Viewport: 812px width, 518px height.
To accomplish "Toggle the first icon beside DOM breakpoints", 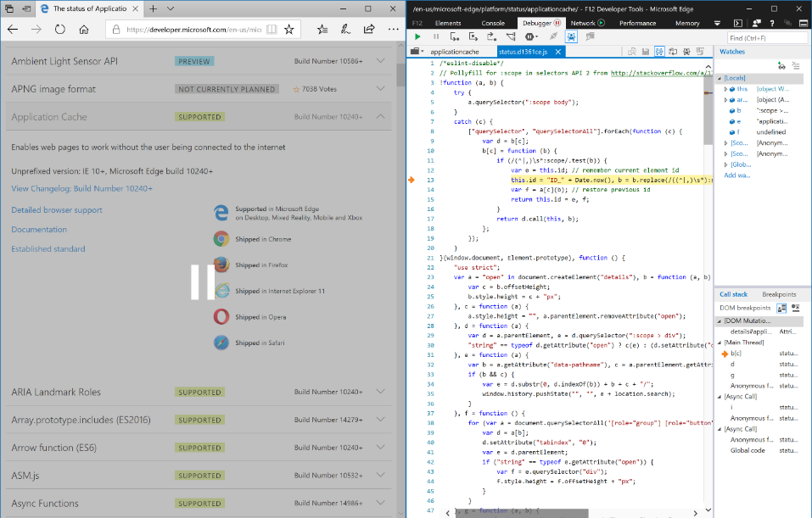I will [781, 309].
